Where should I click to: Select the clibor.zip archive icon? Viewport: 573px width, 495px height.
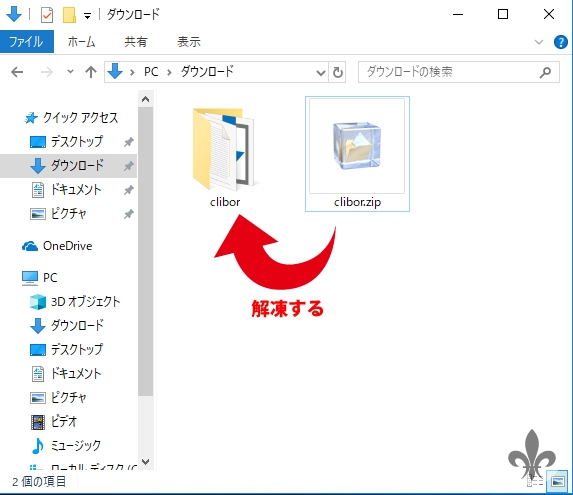coord(357,146)
